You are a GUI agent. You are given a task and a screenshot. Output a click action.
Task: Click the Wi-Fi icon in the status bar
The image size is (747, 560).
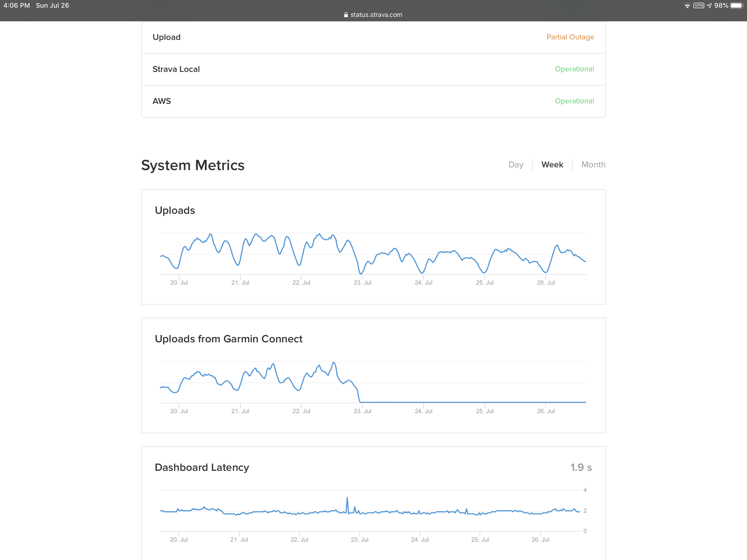(x=687, y=5)
